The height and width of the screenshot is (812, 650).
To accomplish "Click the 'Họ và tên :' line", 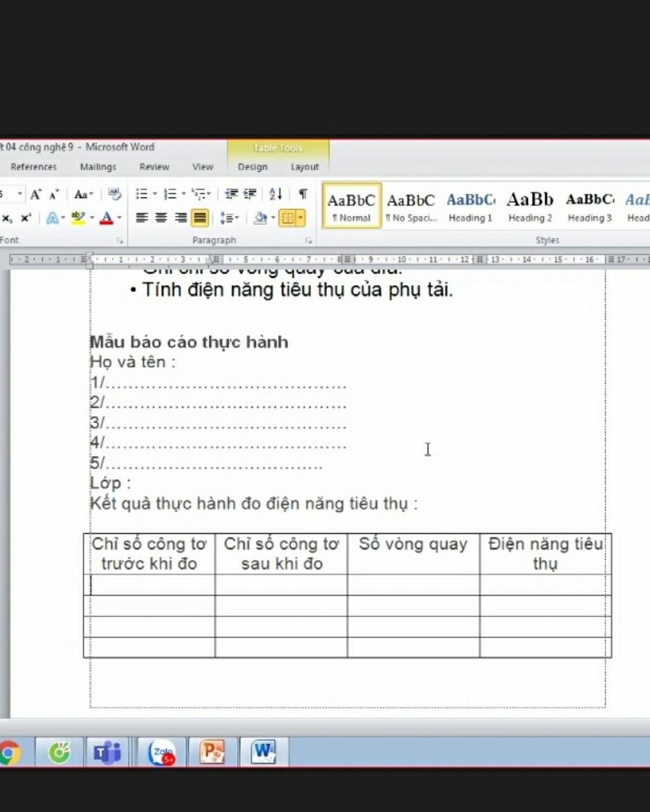I will coord(132,362).
